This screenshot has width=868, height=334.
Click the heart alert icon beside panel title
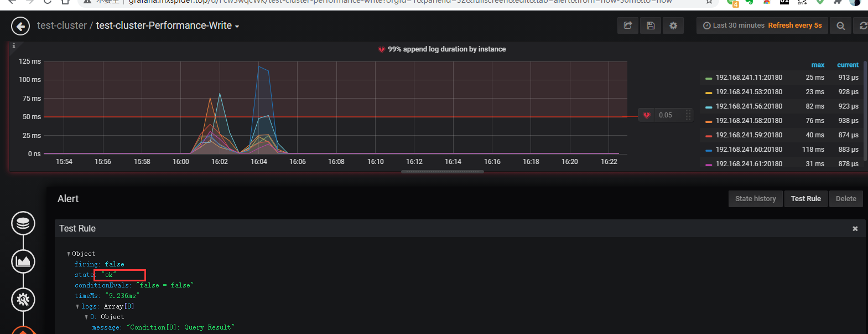(381, 49)
